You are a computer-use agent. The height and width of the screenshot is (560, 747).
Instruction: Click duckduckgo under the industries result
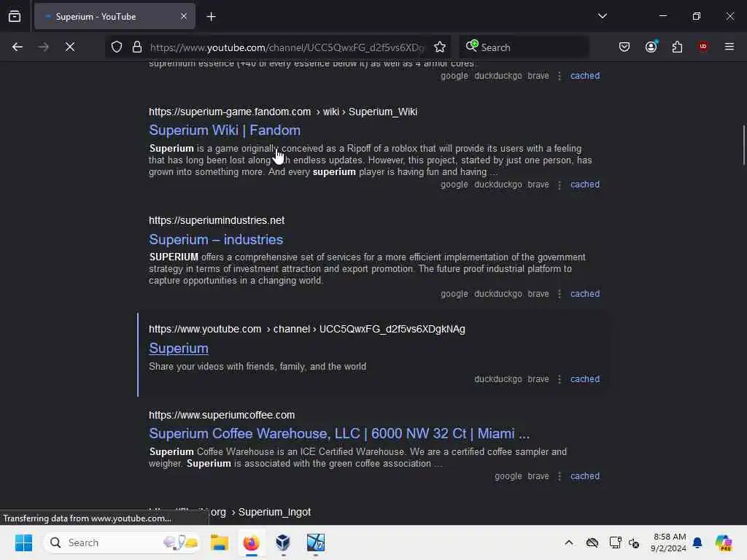point(498,294)
